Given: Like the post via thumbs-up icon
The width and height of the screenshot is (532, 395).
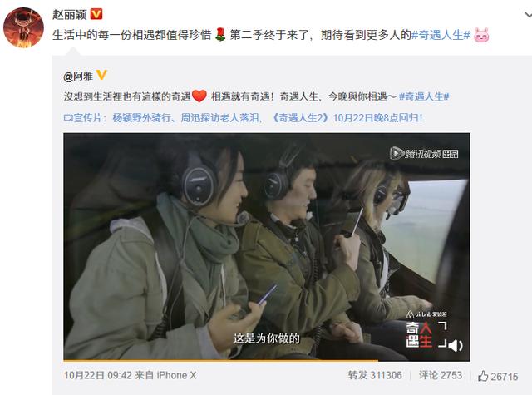Looking at the screenshot, I should click(483, 376).
